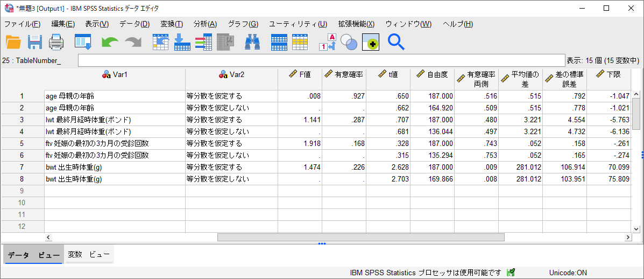This screenshot has width=644, height=279.
Task: Click the split file toolbar icon
Action: tap(279, 42)
